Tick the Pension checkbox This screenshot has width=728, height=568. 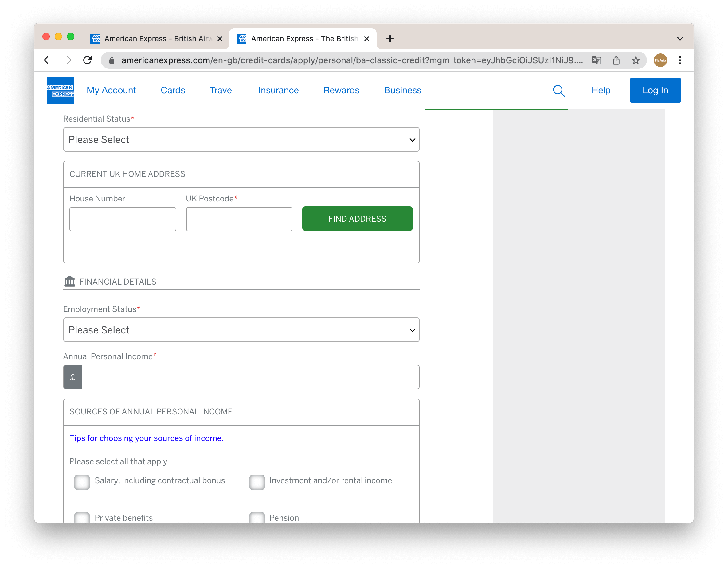click(x=257, y=517)
